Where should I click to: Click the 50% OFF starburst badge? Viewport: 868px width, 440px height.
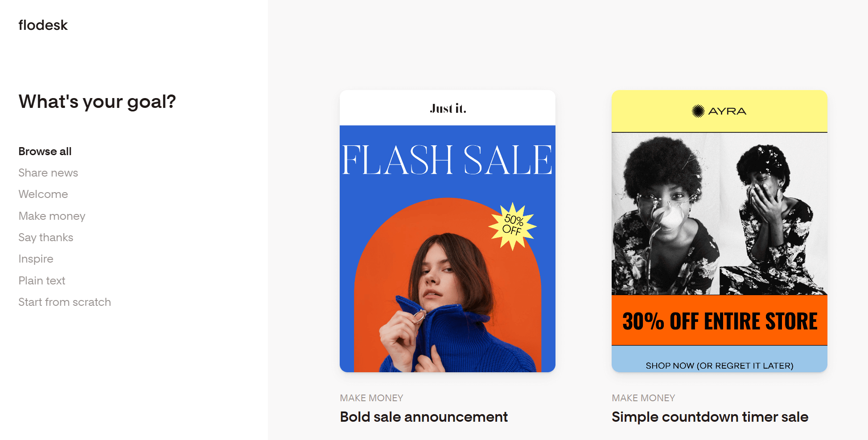tap(513, 226)
